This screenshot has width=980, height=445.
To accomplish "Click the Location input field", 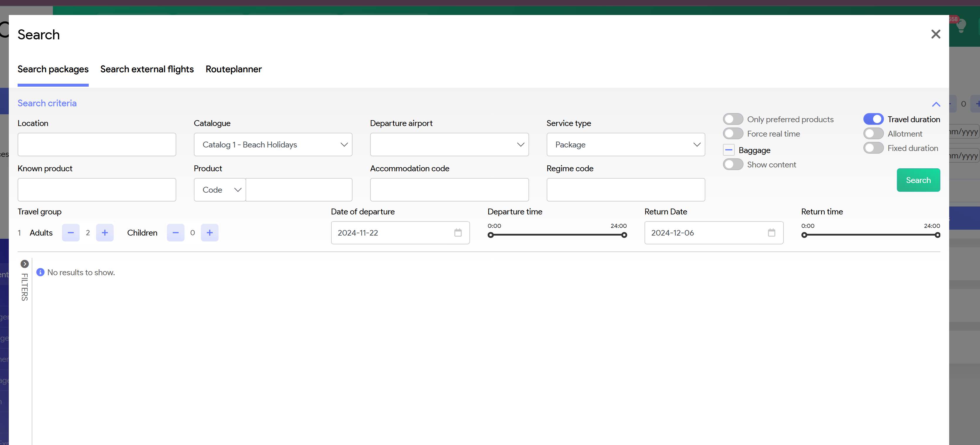I will click(x=97, y=145).
